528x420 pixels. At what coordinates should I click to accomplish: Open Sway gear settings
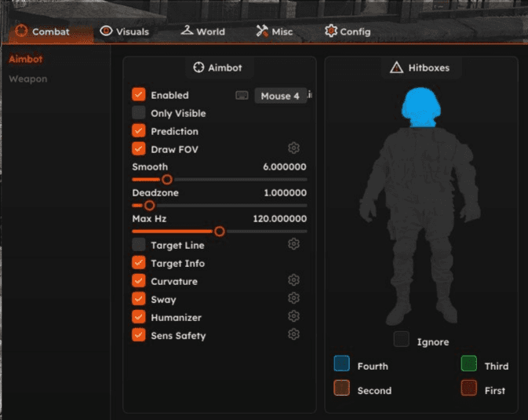tap(293, 298)
